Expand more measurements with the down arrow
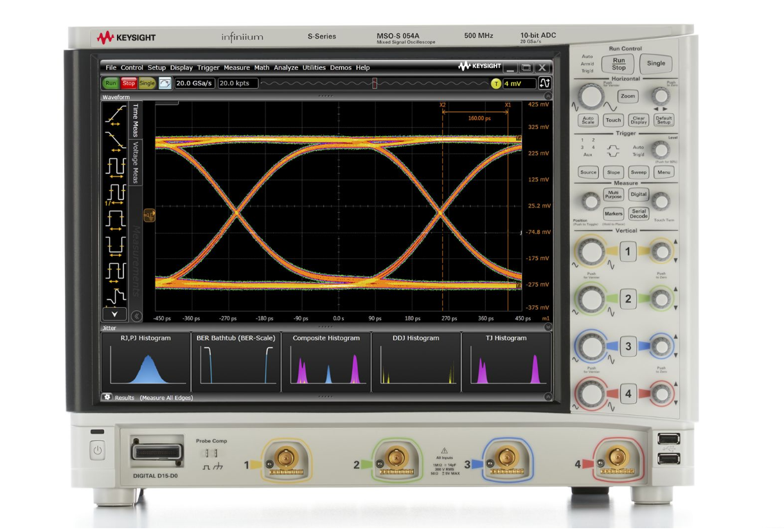 [x=114, y=314]
